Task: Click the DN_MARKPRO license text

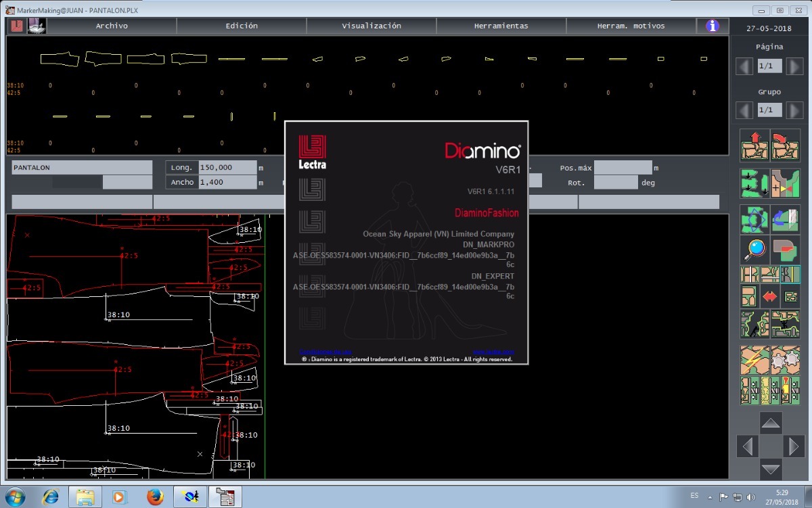Action: [489, 244]
